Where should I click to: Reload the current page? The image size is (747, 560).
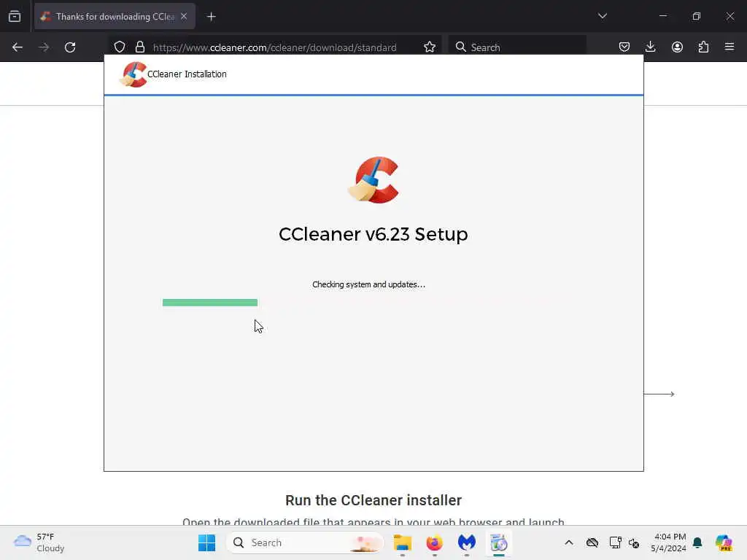[70, 47]
